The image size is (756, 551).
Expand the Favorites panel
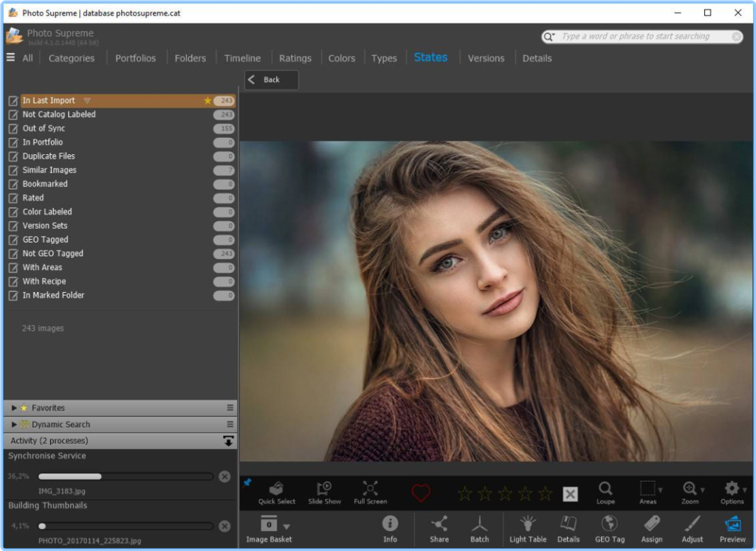(x=14, y=408)
